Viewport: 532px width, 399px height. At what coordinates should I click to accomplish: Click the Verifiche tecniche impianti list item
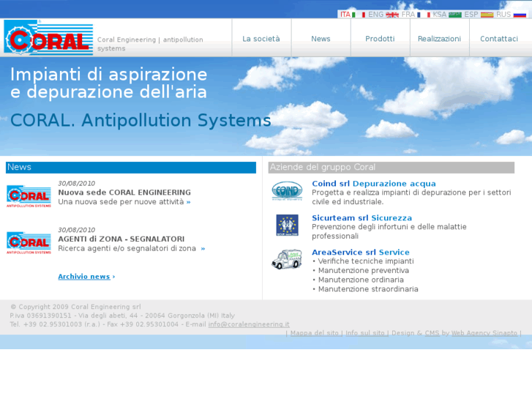coord(366,261)
